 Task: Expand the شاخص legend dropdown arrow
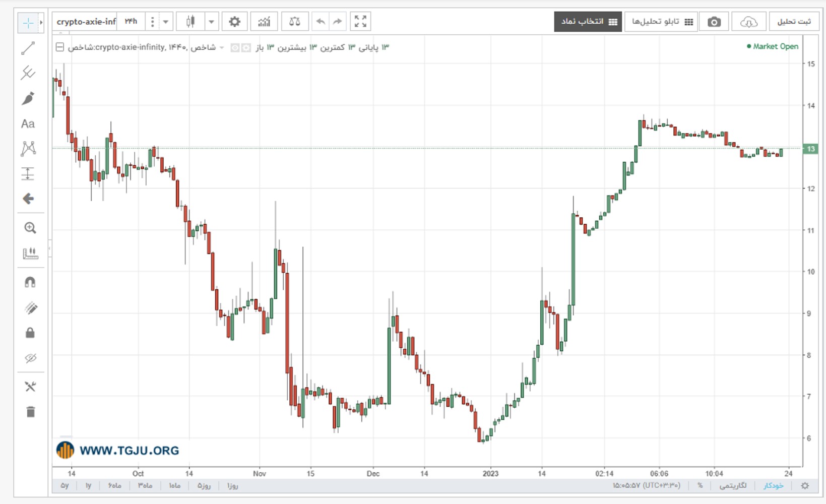pyautogui.click(x=222, y=47)
